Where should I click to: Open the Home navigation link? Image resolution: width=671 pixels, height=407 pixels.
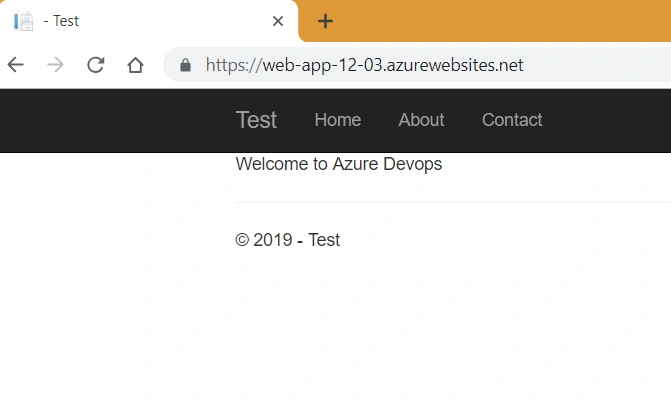coord(338,120)
